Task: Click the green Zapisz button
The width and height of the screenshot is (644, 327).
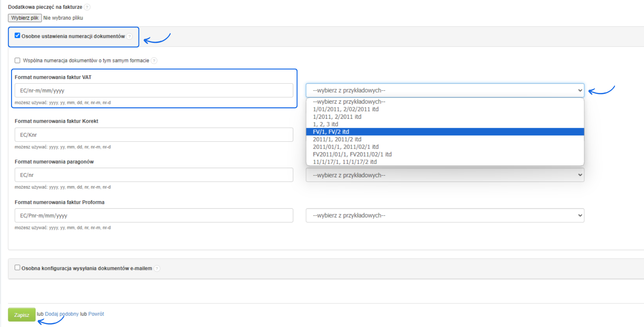Action: pos(22,315)
